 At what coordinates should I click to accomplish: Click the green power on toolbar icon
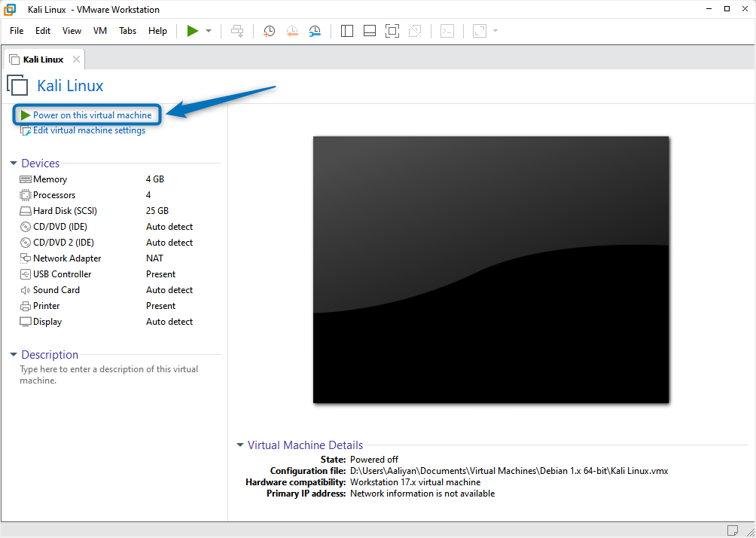click(192, 31)
